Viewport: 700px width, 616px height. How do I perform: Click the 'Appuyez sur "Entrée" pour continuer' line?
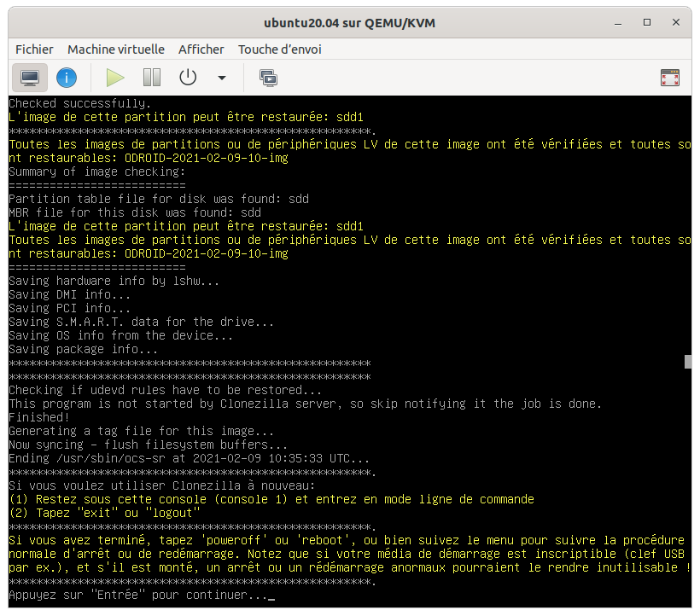137,595
